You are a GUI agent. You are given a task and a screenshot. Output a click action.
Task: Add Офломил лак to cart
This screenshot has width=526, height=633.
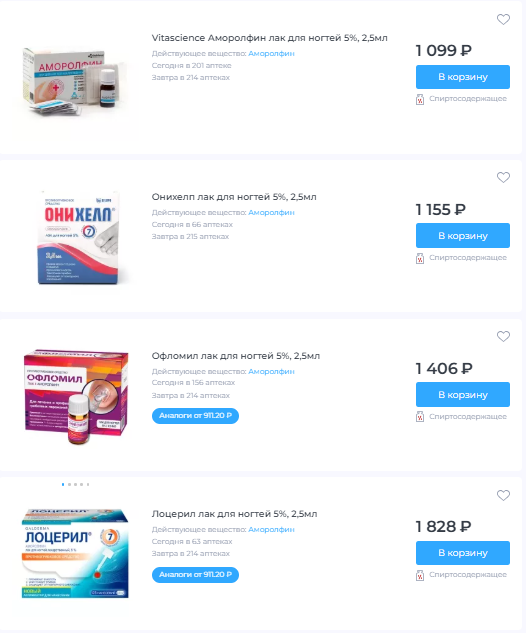click(x=463, y=394)
